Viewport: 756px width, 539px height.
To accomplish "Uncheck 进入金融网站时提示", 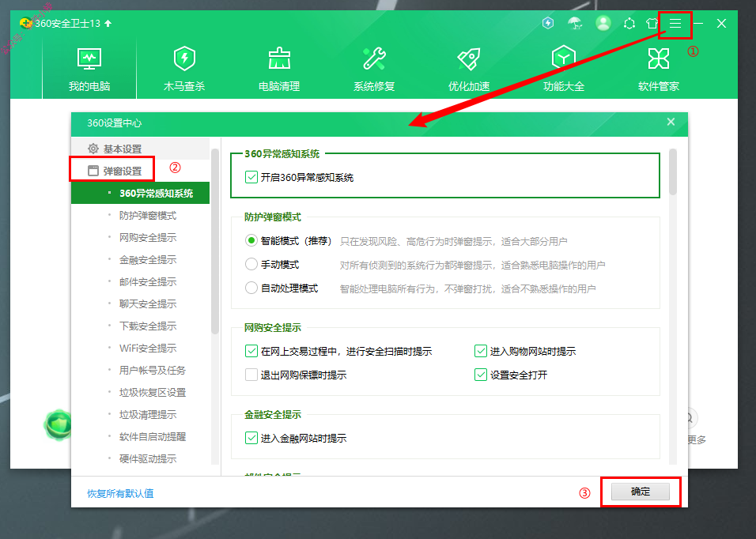I will coord(251,438).
